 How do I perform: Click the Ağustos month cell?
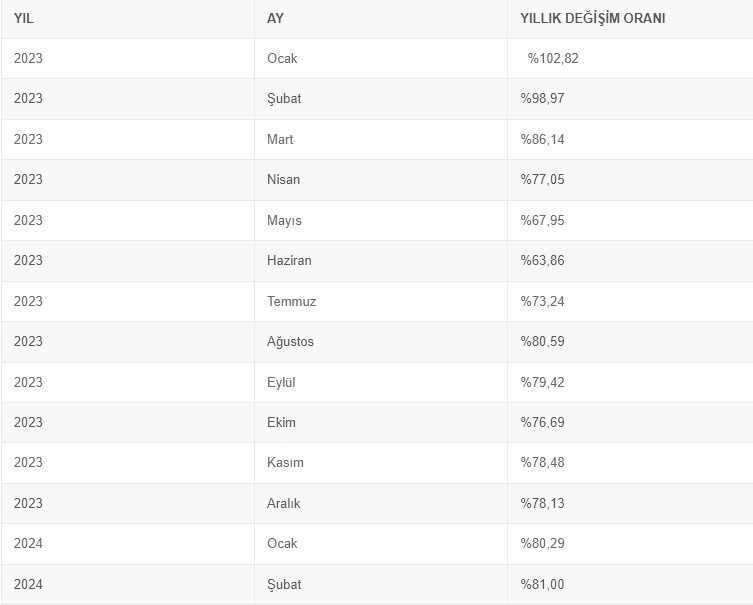290,341
